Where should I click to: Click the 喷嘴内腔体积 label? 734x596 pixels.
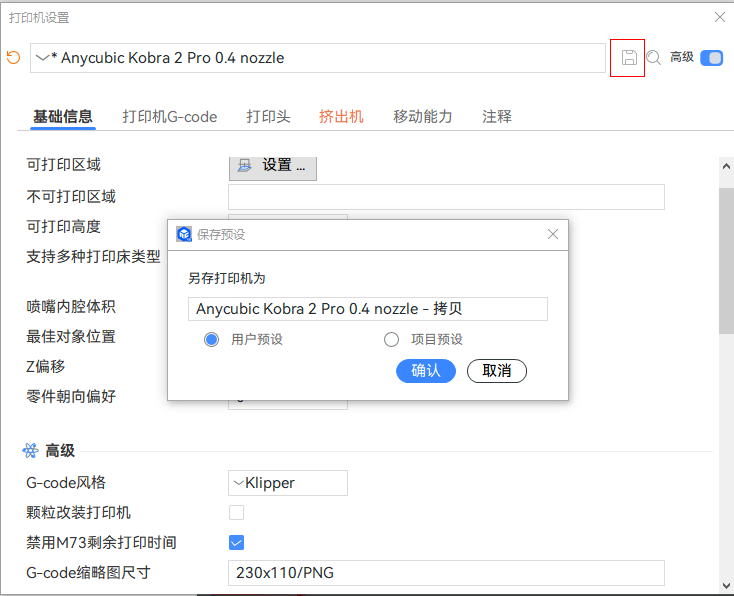pyautogui.click(x=71, y=307)
